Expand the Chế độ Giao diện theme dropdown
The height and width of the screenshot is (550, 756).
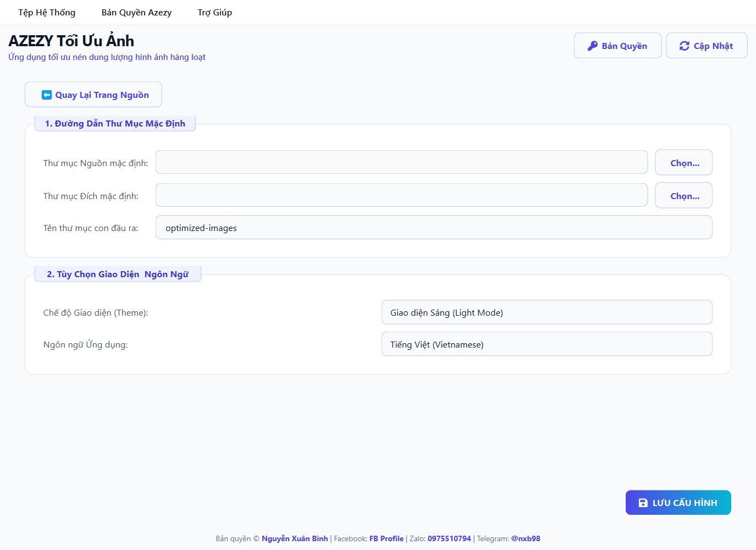point(547,312)
